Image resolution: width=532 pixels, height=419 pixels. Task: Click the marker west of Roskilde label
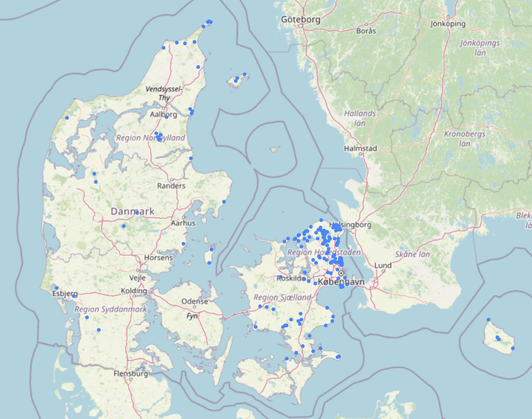click(x=280, y=277)
